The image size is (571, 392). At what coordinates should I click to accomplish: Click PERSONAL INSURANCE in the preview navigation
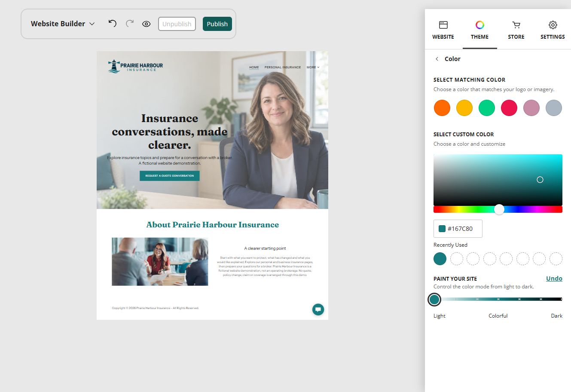[x=283, y=67]
